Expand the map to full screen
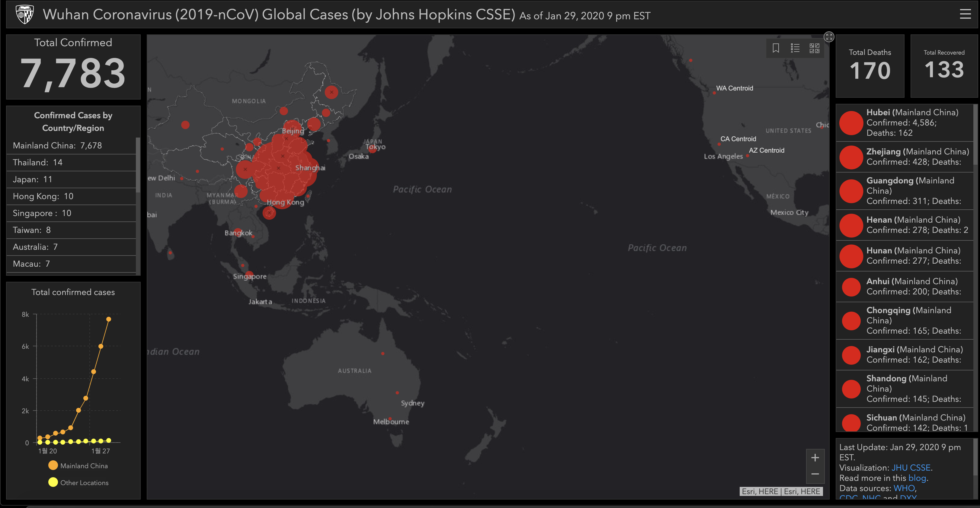The image size is (980, 508). point(828,37)
